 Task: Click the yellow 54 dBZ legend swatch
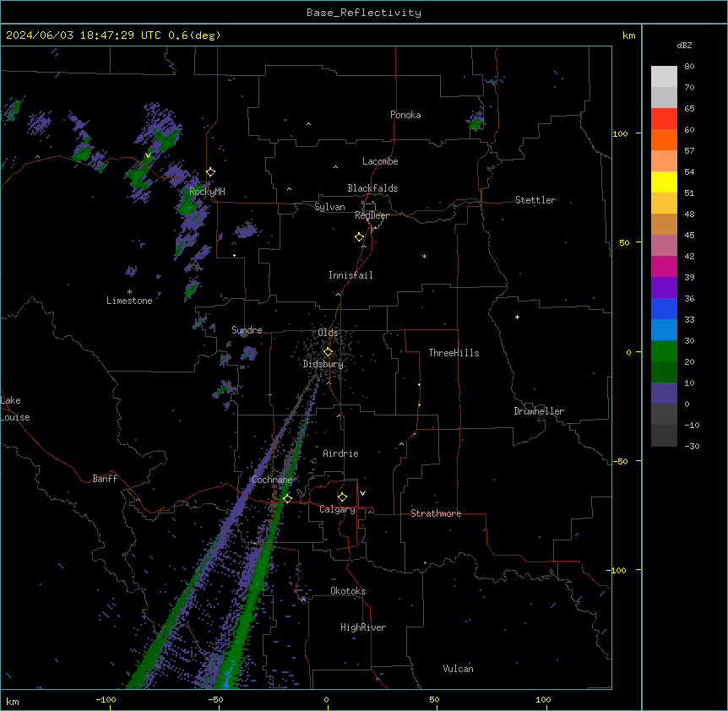click(664, 182)
